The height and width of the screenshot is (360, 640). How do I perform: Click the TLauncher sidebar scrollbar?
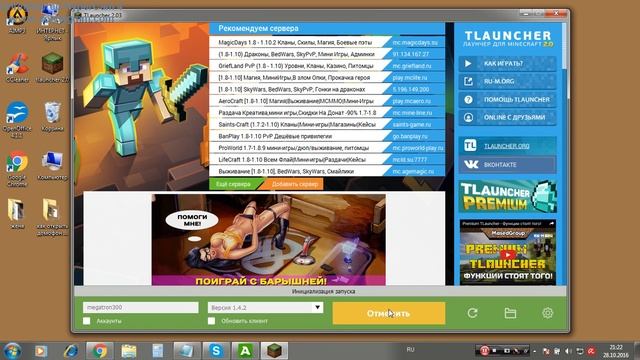click(564, 45)
